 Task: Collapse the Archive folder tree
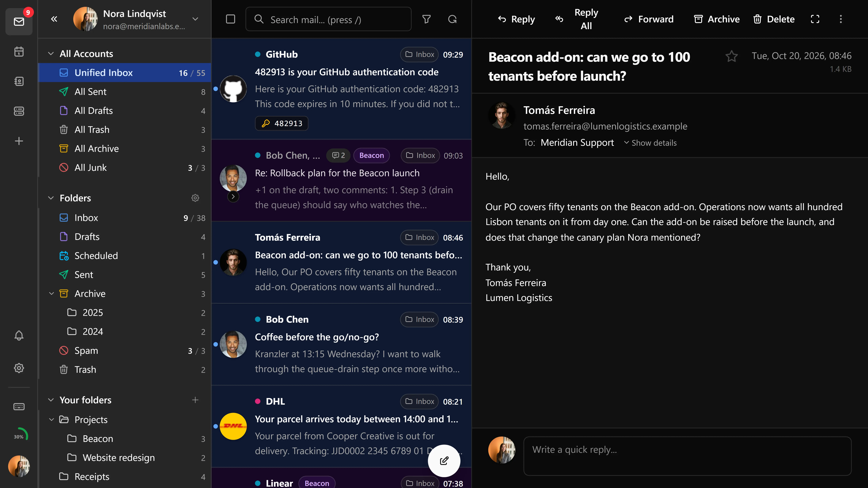[x=51, y=294]
